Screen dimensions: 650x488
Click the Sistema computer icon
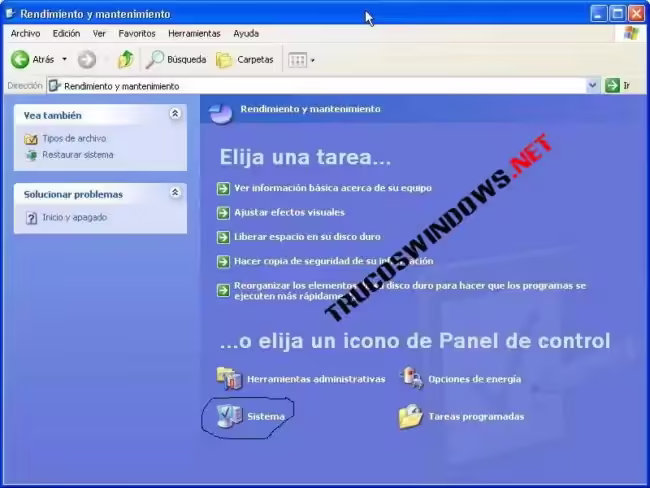coord(230,416)
